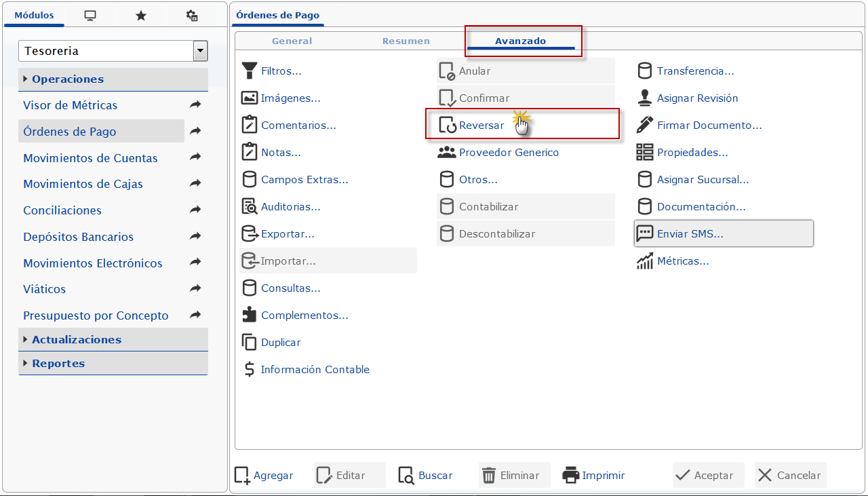This screenshot has height=496, width=868.
Task: Click the Cancelar button
Action: 791,475
